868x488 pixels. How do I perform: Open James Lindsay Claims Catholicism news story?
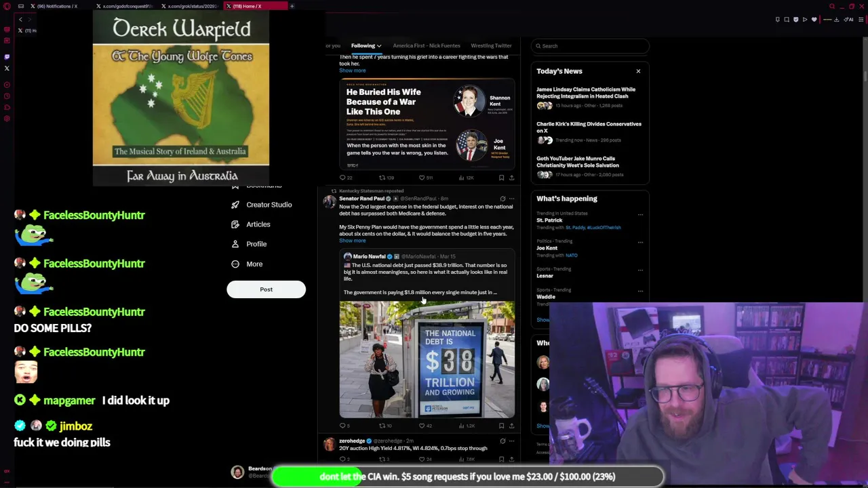589,97
